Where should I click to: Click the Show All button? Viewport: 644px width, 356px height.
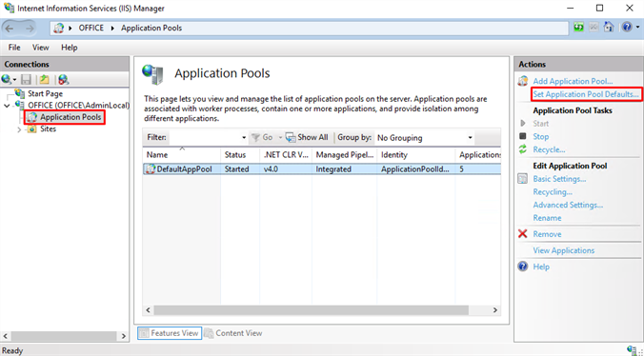click(307, 138)
